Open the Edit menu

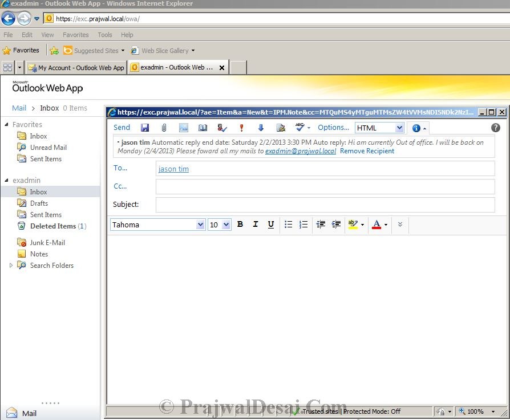27,35
